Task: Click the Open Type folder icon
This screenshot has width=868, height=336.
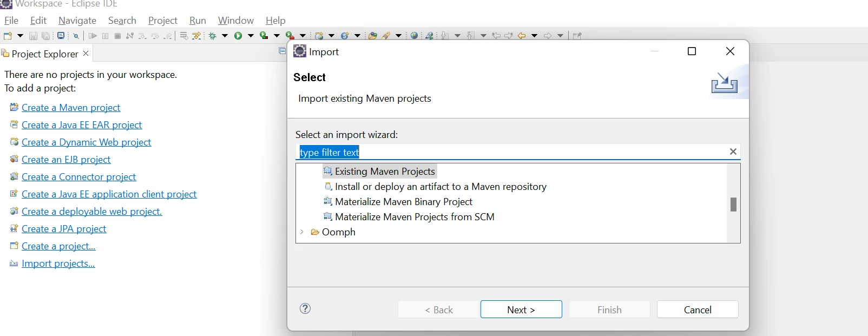Action: 372,36
